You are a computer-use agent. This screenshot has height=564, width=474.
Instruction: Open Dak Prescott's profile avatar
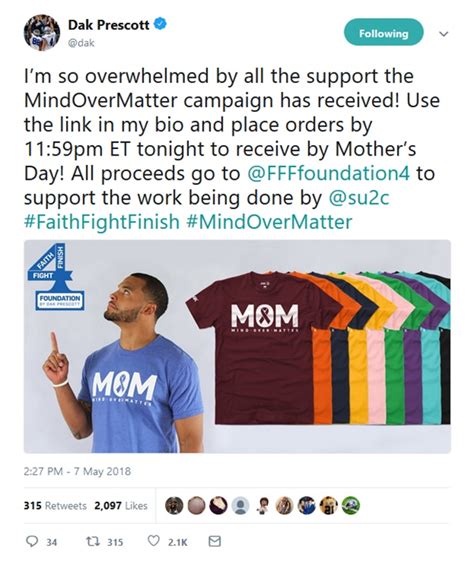pos(42,33)
